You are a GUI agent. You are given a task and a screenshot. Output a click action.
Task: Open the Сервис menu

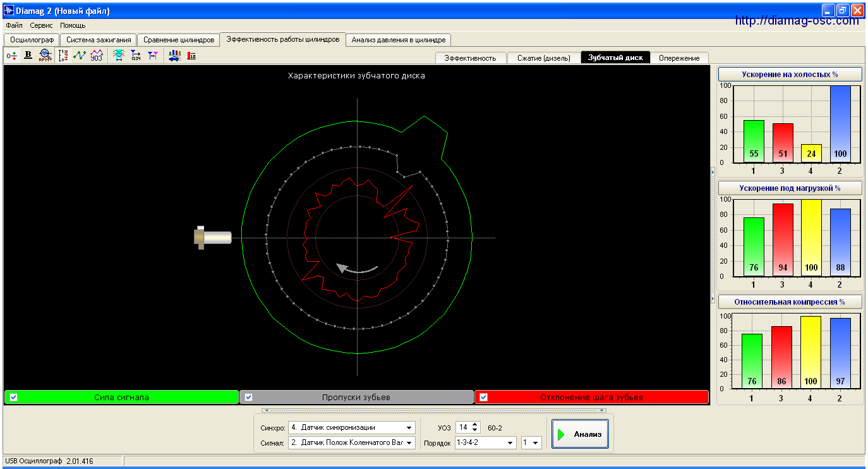tap(42, 25)
